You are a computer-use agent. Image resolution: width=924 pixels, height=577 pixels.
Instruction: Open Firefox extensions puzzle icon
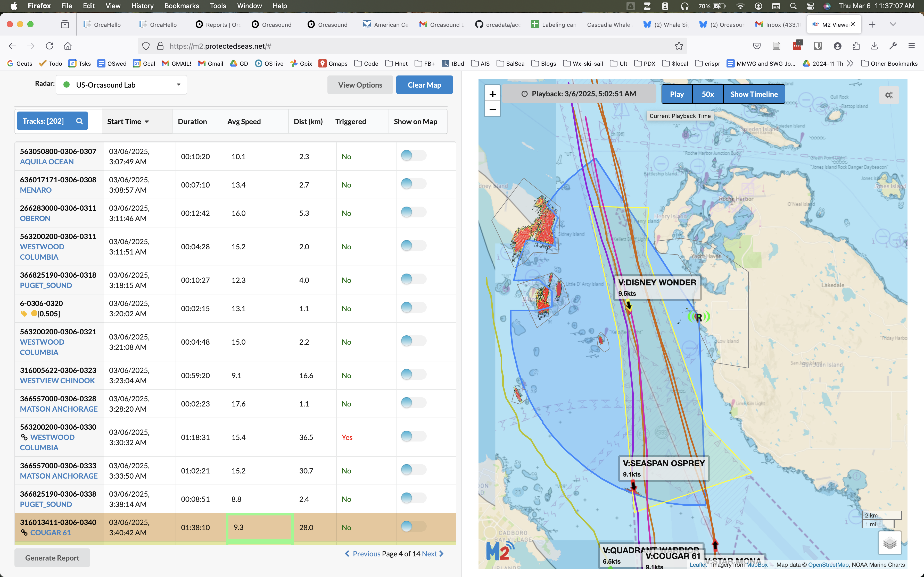[856, 46]
